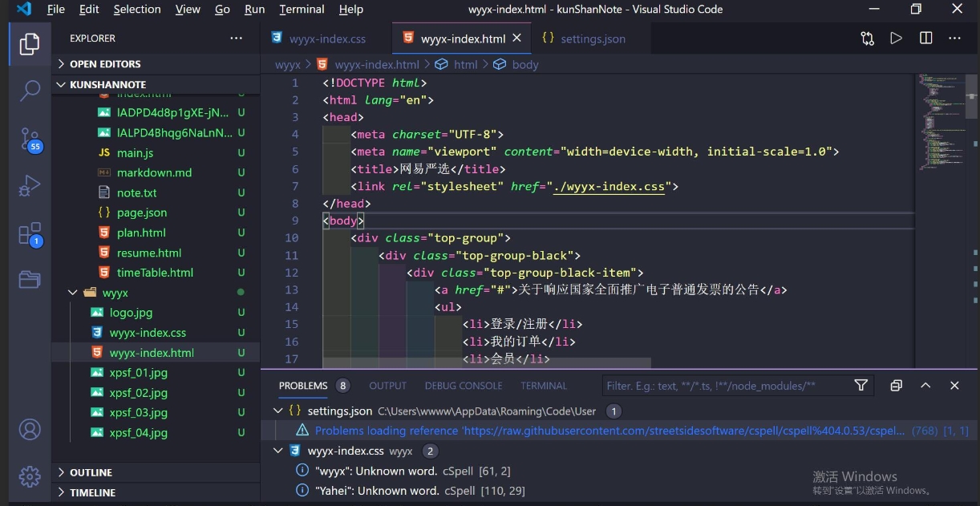Image resolution: width=980 pixels, height=506 pixels.
Task: Open the Run and Debug view
Action: [x=30, y=186]
